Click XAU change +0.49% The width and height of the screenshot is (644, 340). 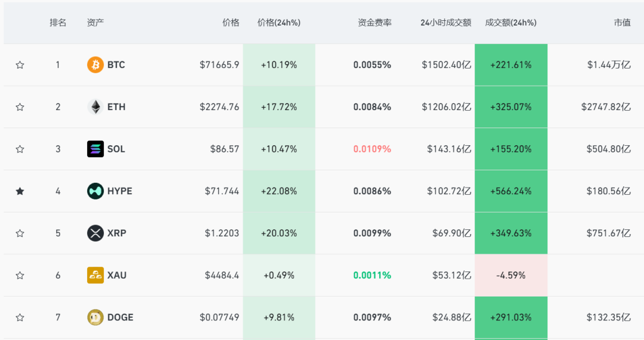[x=279, y=275]
